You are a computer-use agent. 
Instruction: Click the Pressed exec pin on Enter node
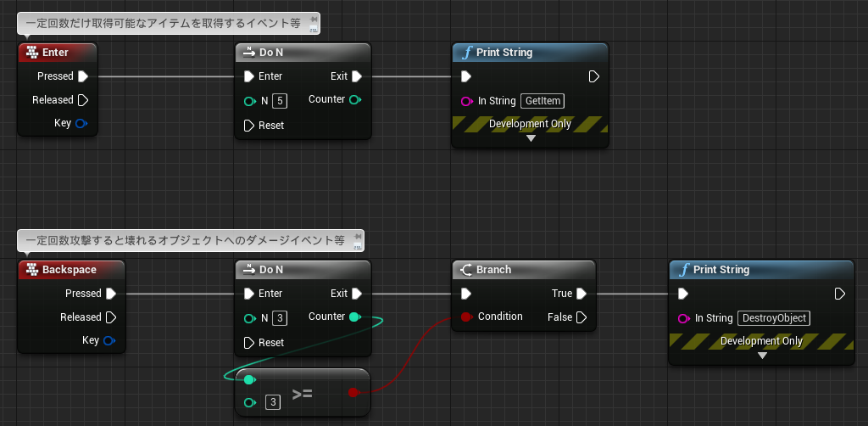82,76
